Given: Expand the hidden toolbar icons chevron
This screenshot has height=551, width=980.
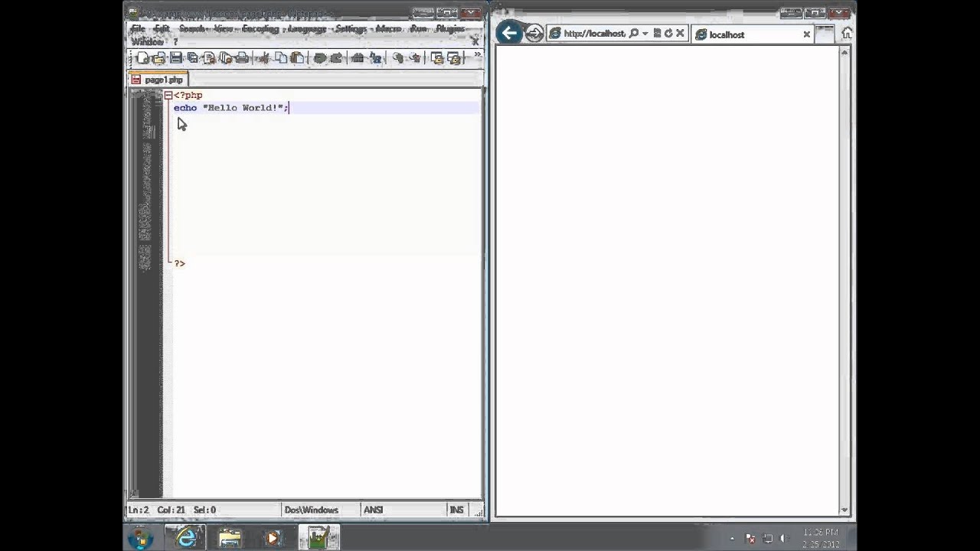Looking at the screenshot, I should click(478, 56).
